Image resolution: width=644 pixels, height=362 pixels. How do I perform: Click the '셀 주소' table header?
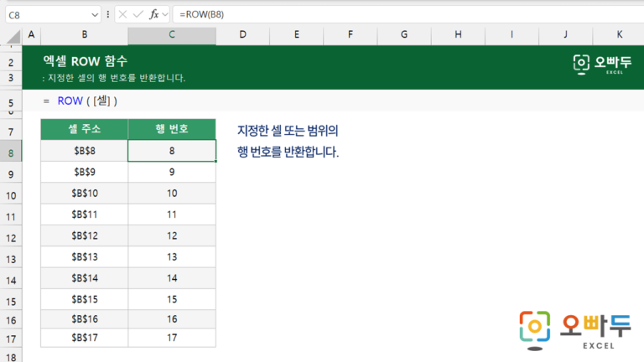[84, 129]
